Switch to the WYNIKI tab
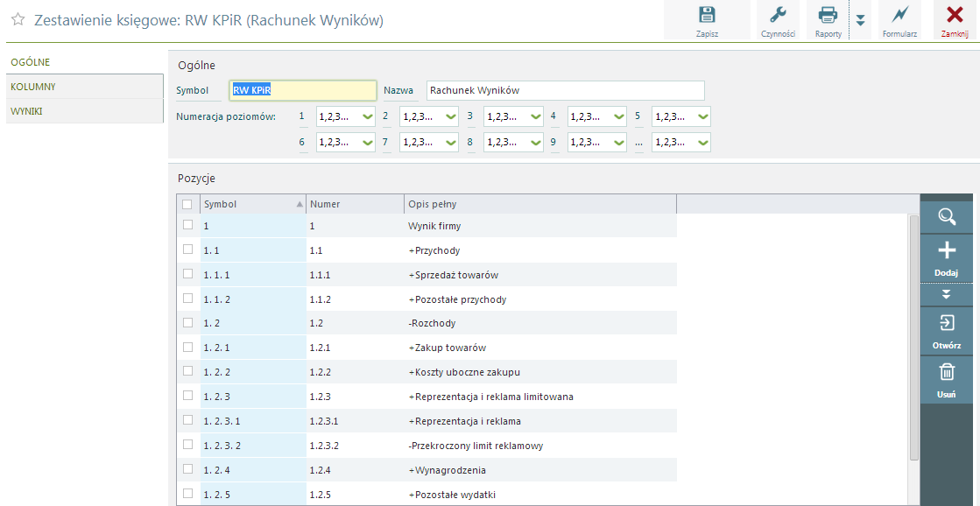Image resolution: width=980 pixels, height=506 pixels. [85, 111]
